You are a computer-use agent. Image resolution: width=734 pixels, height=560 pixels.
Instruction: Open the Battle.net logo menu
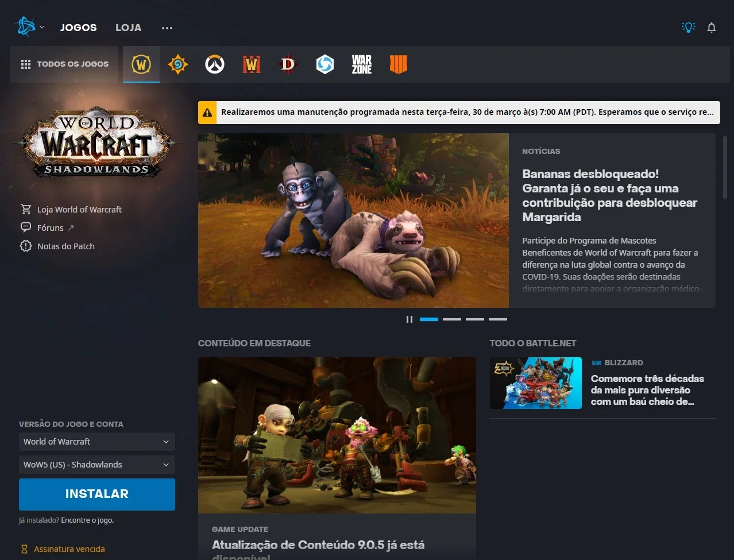(26, 26)
